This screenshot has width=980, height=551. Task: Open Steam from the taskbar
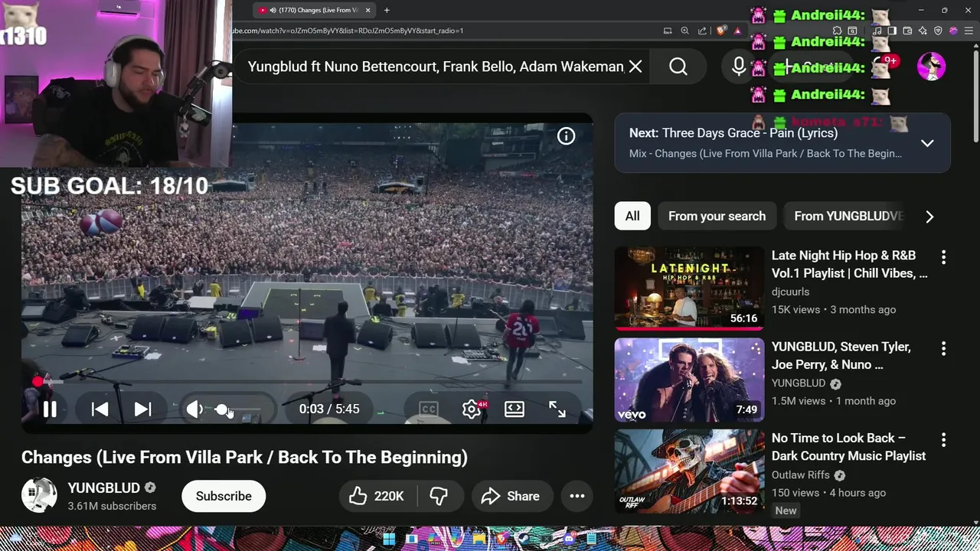click(x=524, y=540)
